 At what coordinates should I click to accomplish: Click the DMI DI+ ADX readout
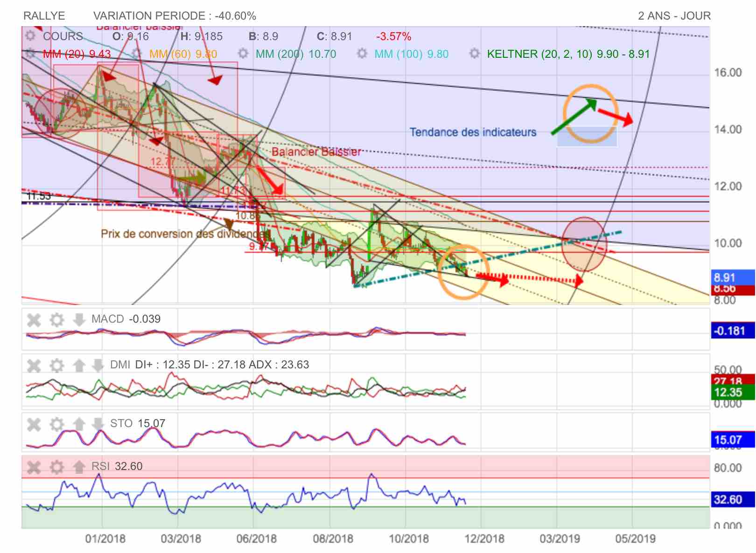point(210,365)
